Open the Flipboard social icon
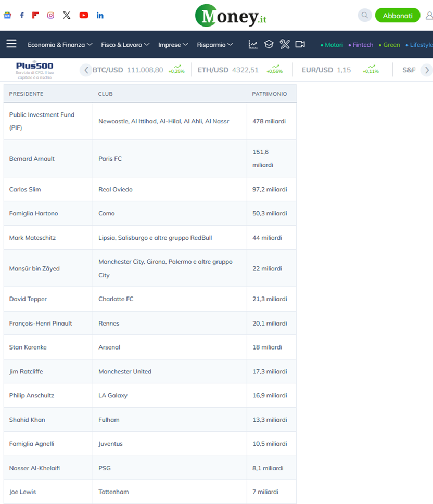Viewport: 433px width, 504px height. point(35,15)
